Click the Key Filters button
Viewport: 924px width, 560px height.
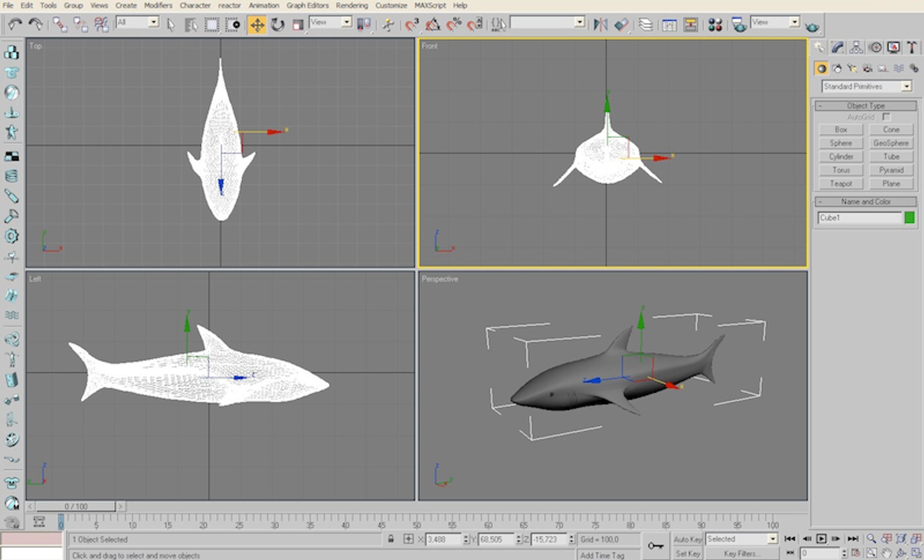[x=741, y=554]
